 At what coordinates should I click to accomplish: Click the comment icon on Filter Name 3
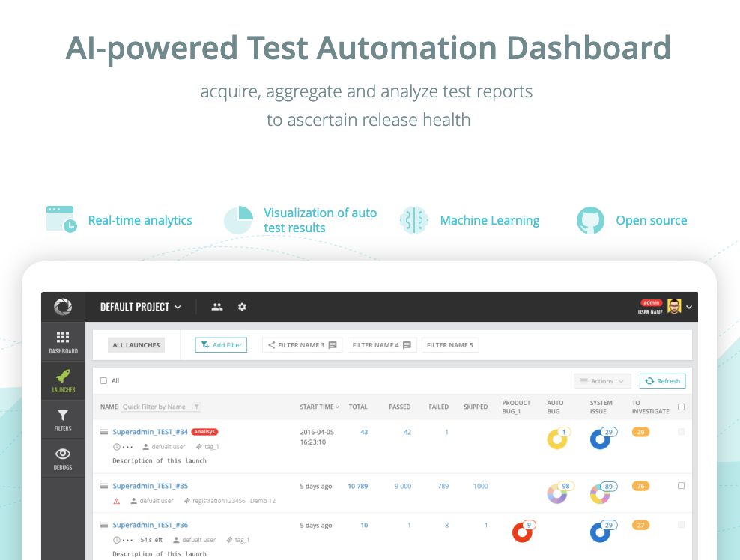tap(333, 345)
